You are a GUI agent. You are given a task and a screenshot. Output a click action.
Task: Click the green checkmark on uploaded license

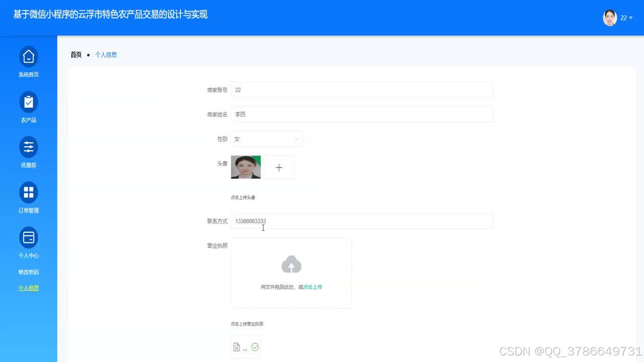[255, 346]
